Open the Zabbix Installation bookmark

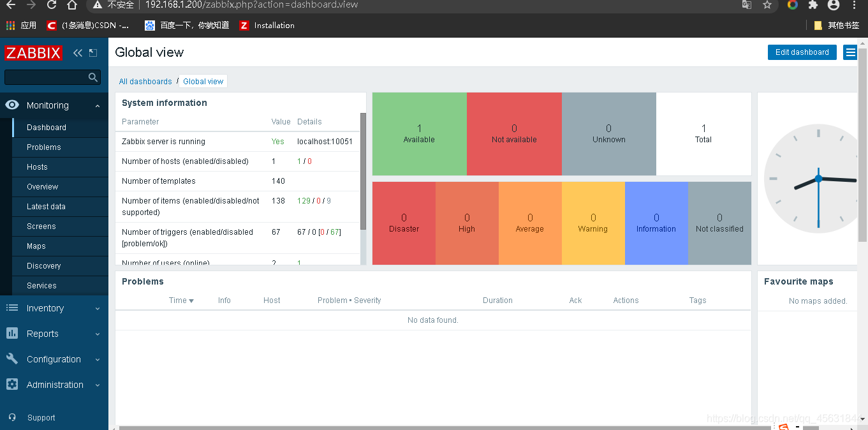pyautogui.click(x=267, y=26)
